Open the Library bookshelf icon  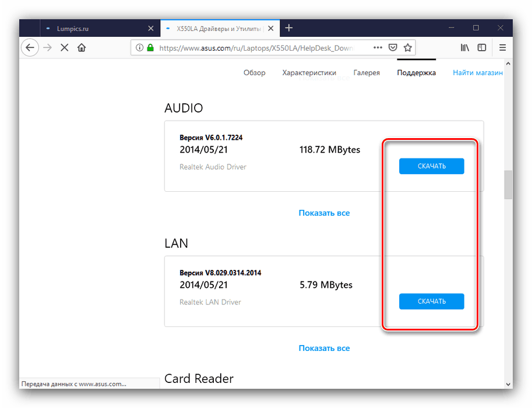click(x=465, y=48)
